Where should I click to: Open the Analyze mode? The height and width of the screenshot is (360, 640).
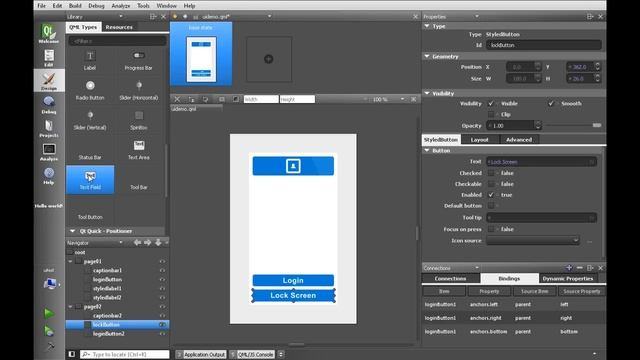pos(49,152)
